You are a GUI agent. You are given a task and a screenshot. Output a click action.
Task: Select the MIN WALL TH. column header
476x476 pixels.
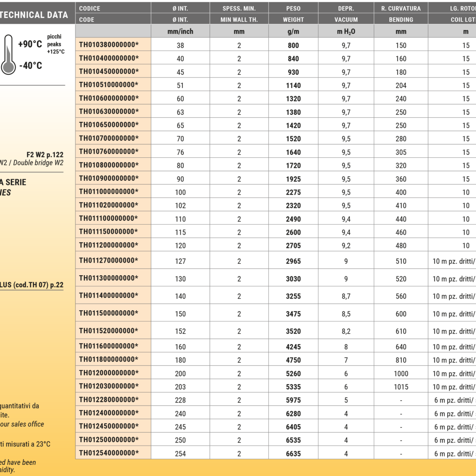pyautogui.click(x=239, y=20)
